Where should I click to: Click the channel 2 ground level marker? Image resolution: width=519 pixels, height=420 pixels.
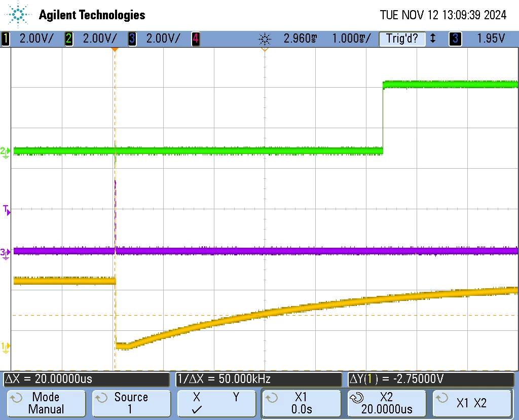tap(5, 152)
